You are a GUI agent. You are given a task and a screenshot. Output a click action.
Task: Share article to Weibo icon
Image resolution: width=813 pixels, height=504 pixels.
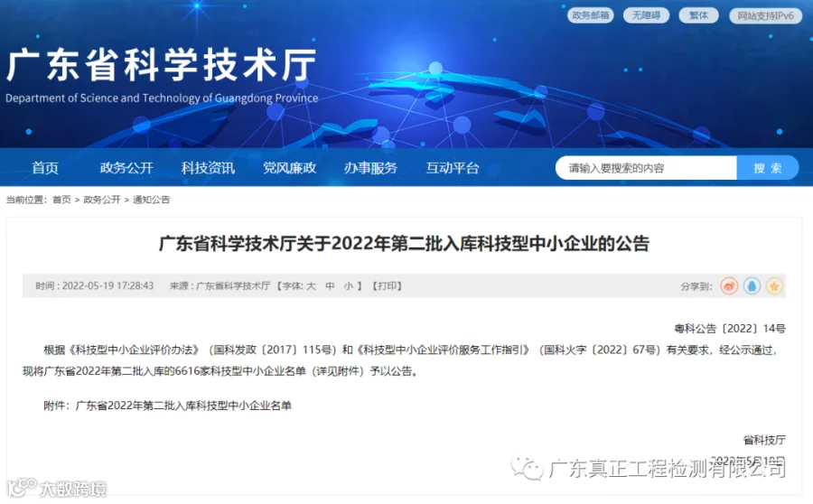point(729,286)
